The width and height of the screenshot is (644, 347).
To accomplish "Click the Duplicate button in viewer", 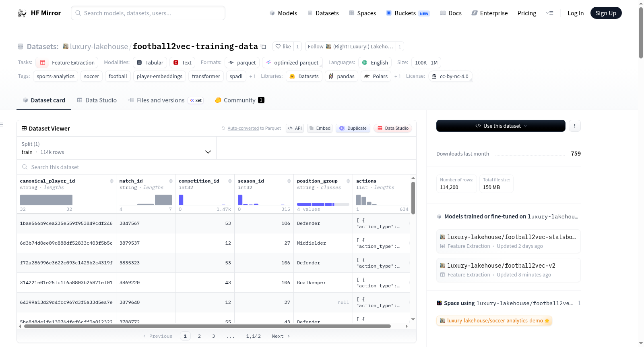I will click(x=353, y=128).
